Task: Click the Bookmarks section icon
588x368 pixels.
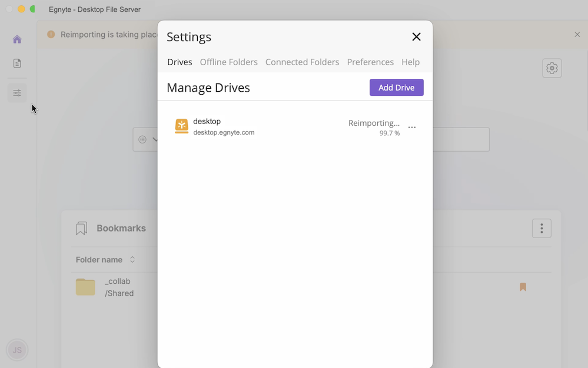Action: (x=81, y=228)
